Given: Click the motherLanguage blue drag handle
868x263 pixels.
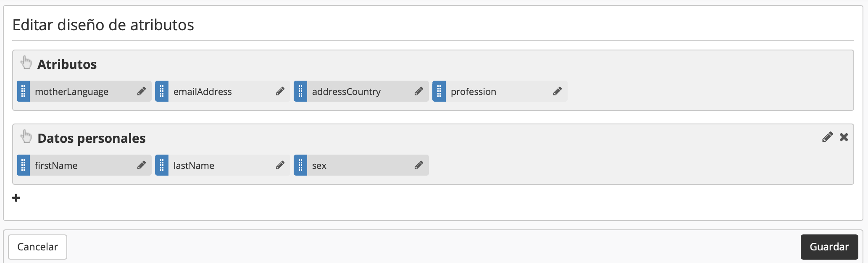Looking at the screenshot, I should pyautogui.click(x=24, y=91).
